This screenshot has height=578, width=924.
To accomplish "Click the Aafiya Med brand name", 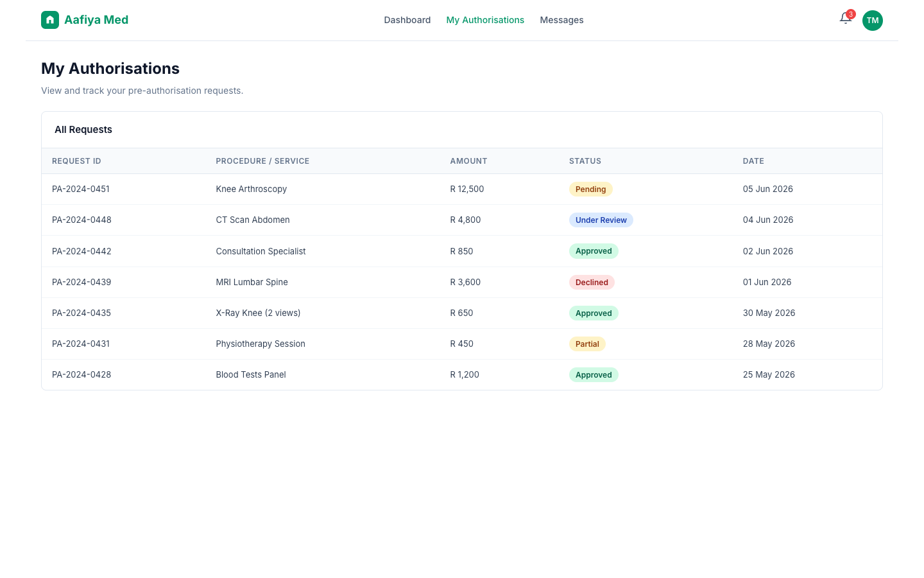I will click(96, 20).
